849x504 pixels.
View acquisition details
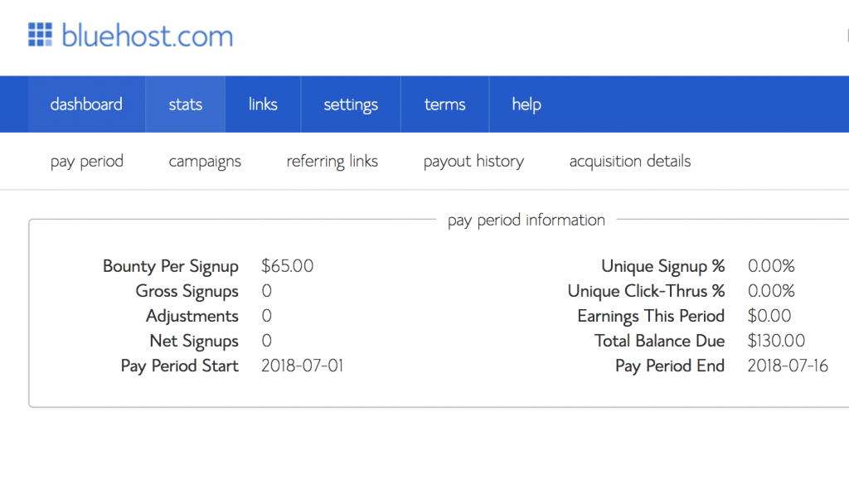point(629,161)
